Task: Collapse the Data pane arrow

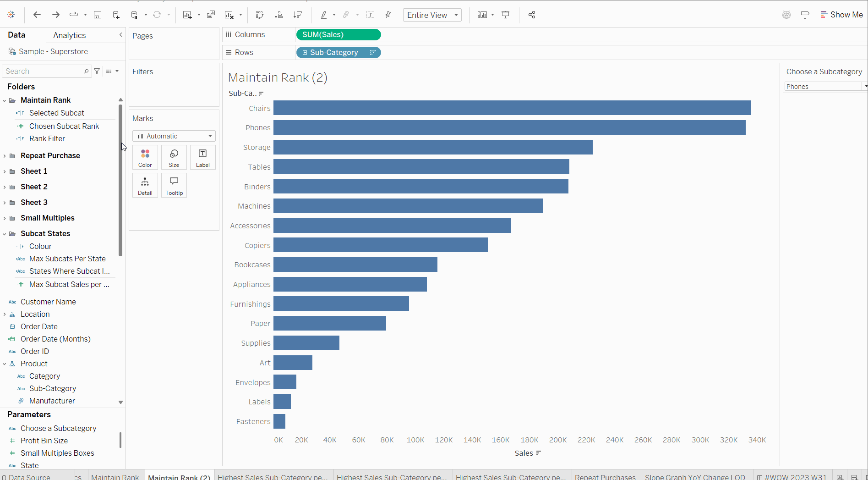Action: click(x=120, y=35)
